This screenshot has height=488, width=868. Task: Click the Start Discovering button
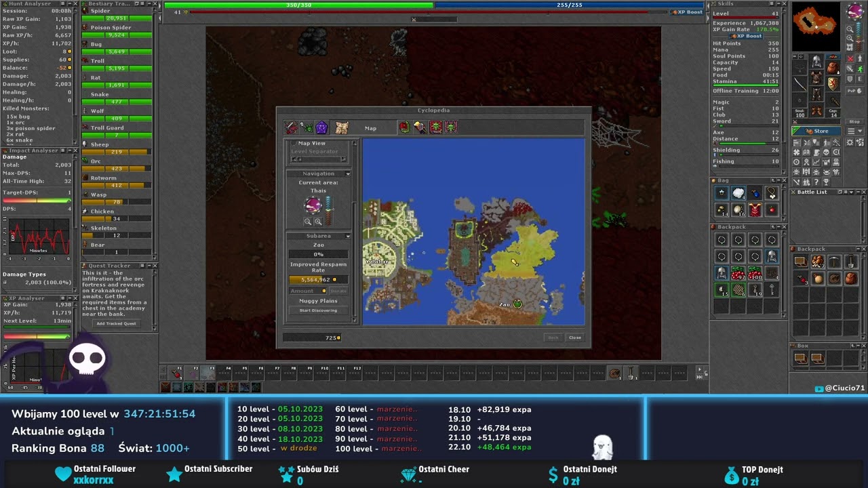click(x=318, y=310)
